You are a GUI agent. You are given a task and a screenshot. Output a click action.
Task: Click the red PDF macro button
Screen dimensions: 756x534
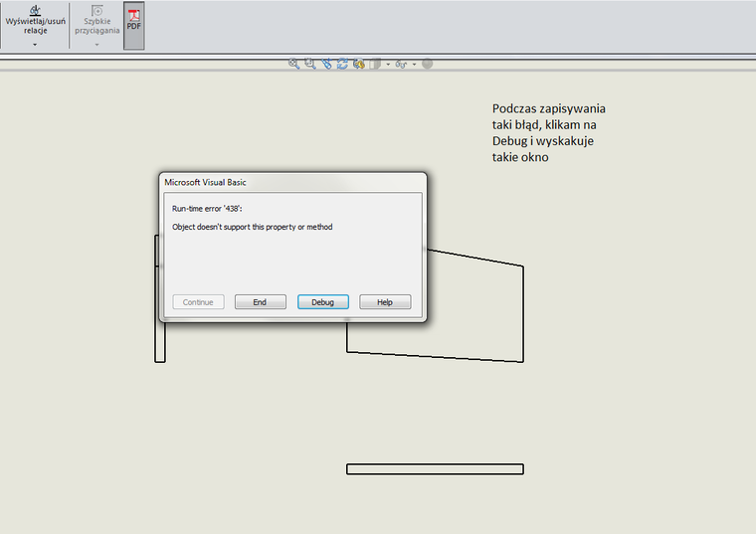point(133,25)
